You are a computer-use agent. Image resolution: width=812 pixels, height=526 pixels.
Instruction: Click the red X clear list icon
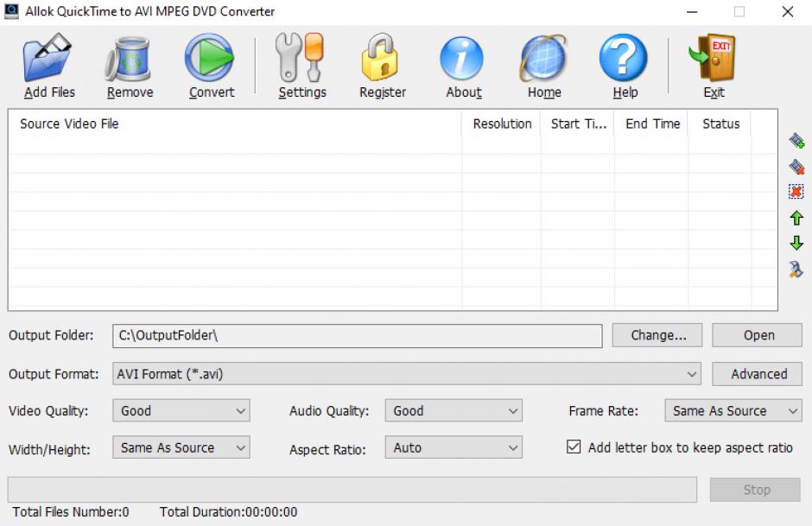click(x=796, y=192)
